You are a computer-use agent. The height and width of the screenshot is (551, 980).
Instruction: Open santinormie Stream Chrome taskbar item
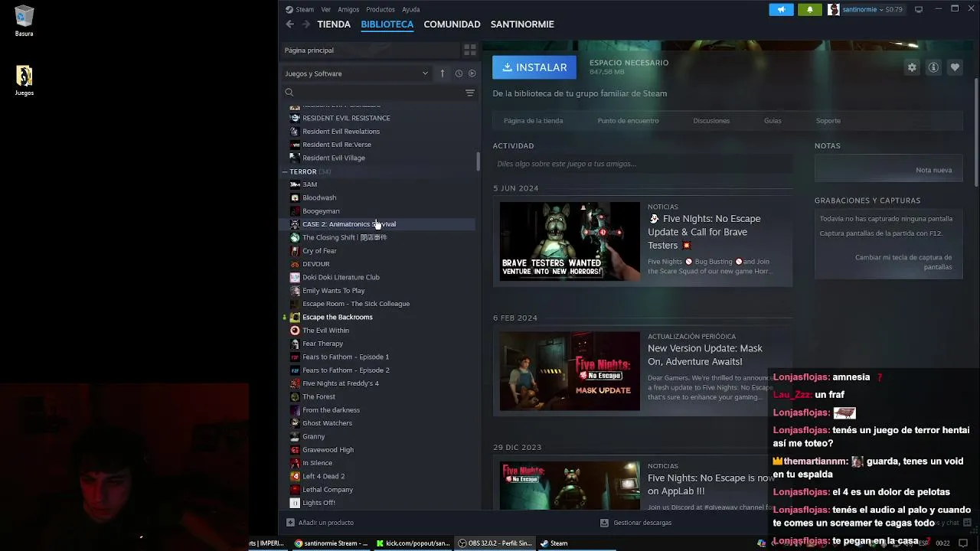[x=332, y=543]
